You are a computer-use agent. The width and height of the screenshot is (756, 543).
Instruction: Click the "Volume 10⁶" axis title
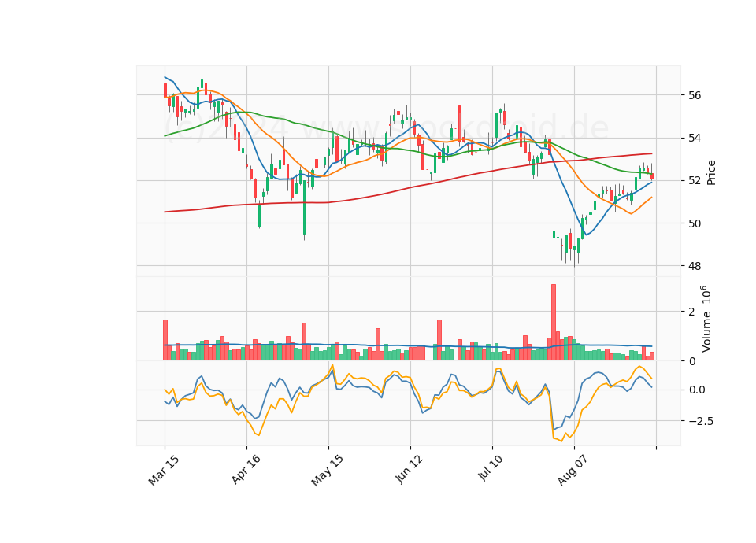click(x=706, y=319)
